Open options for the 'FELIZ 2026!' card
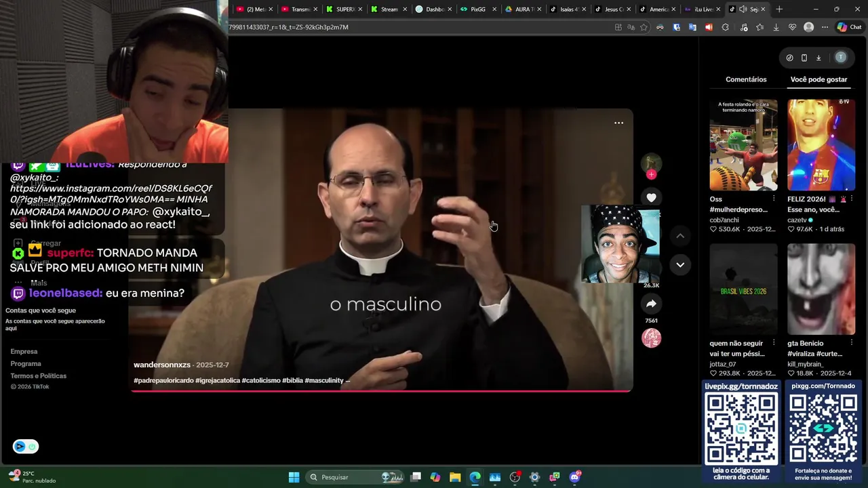 pos(852,199)
